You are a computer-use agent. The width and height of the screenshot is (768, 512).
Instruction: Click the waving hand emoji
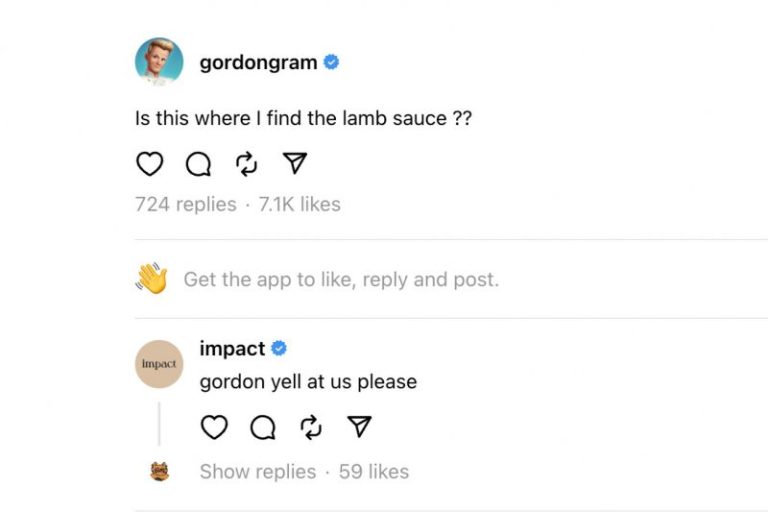coord(152,278)
